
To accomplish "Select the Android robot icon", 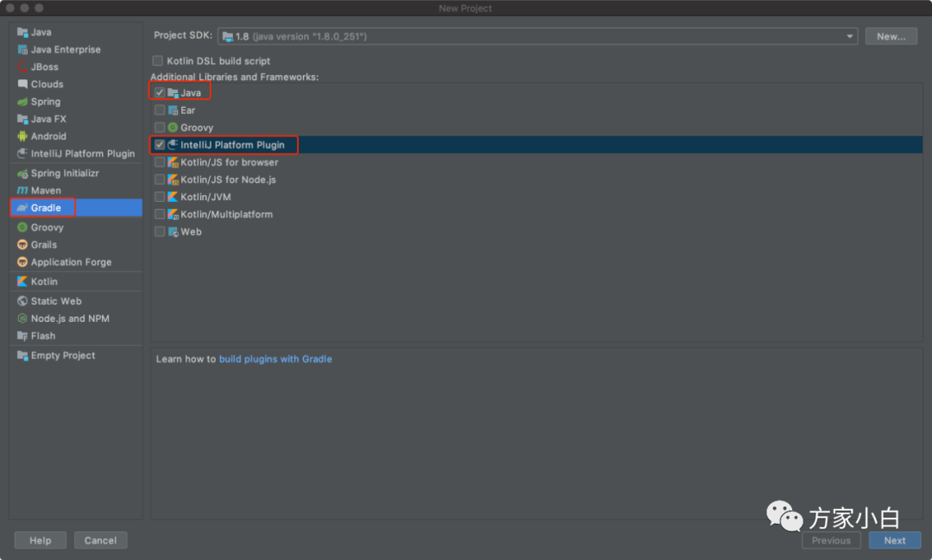I will 22,136.
